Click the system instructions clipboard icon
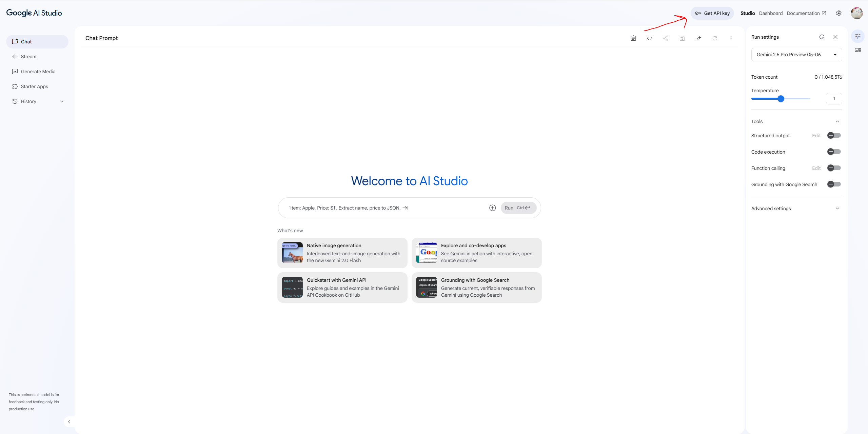This screenshot has width=868, height=434. (633, 38)
